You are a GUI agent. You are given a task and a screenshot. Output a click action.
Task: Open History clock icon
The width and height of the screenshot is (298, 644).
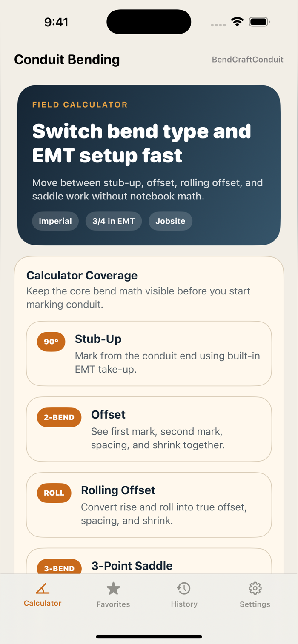(x=184, y=589)
